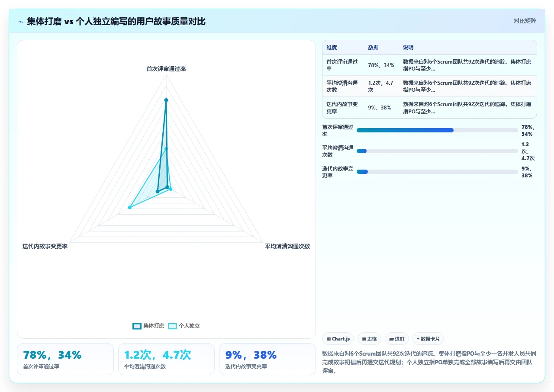Select the 数据卡片 tag chip
The image size is (554, 392).
[x=428, y=339]
